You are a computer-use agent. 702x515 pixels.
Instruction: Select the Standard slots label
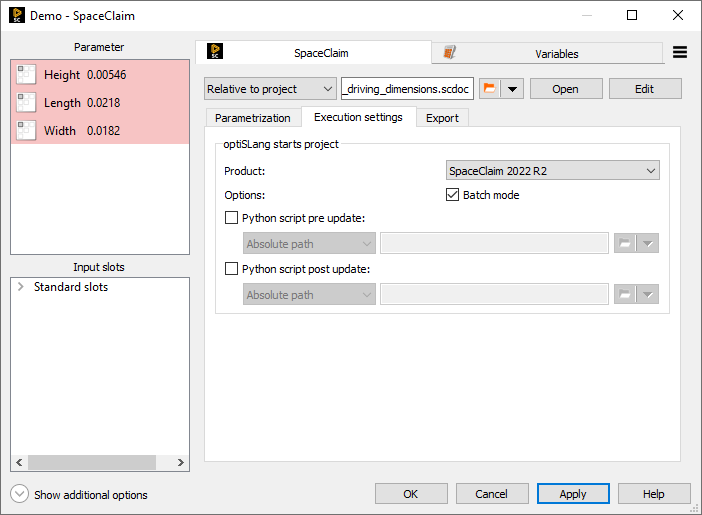click(x=71, y=287)
